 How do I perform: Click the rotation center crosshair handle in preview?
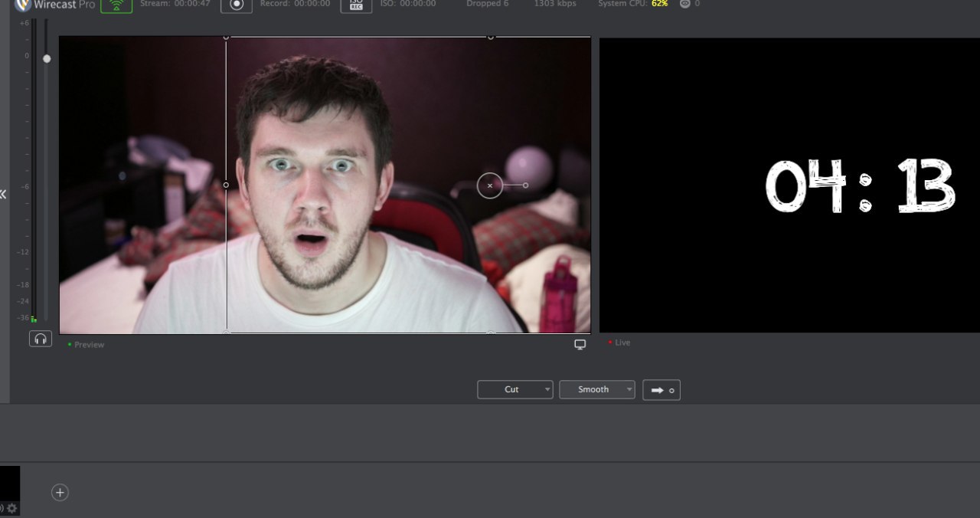490,185
